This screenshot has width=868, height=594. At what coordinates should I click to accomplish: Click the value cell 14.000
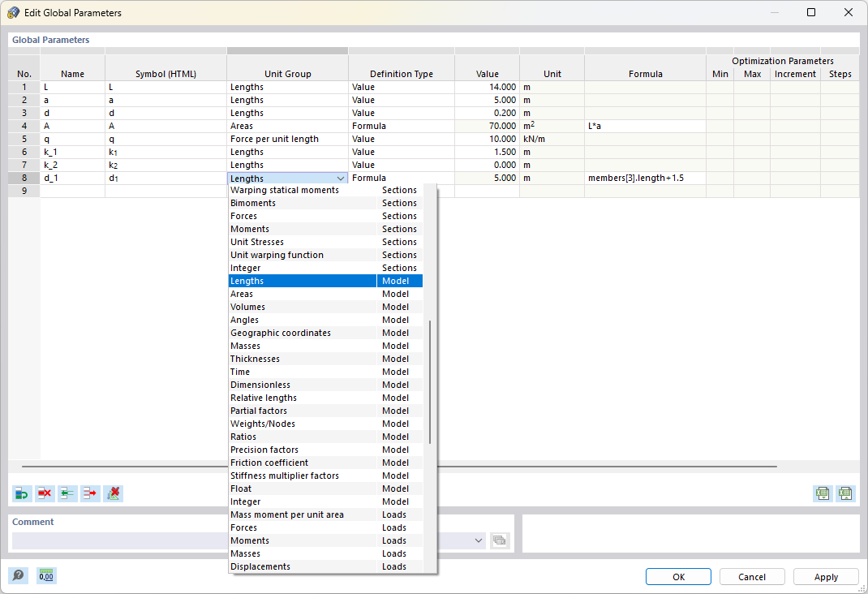pyautogui.click(x=488, y=87)
